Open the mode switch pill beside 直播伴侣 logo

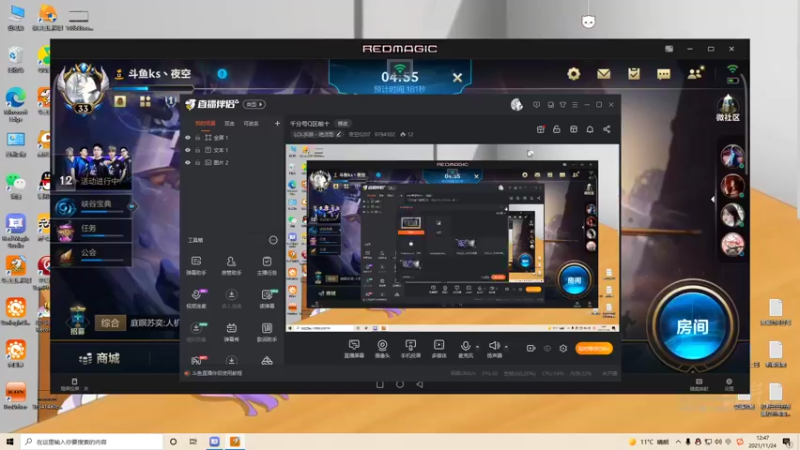click(254, 105)
